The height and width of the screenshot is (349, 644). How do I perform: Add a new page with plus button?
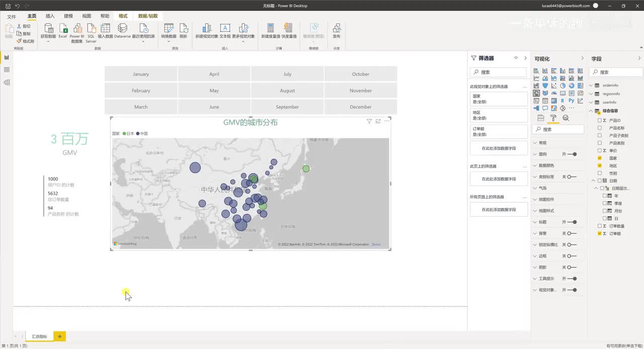(x=59, y=336)
